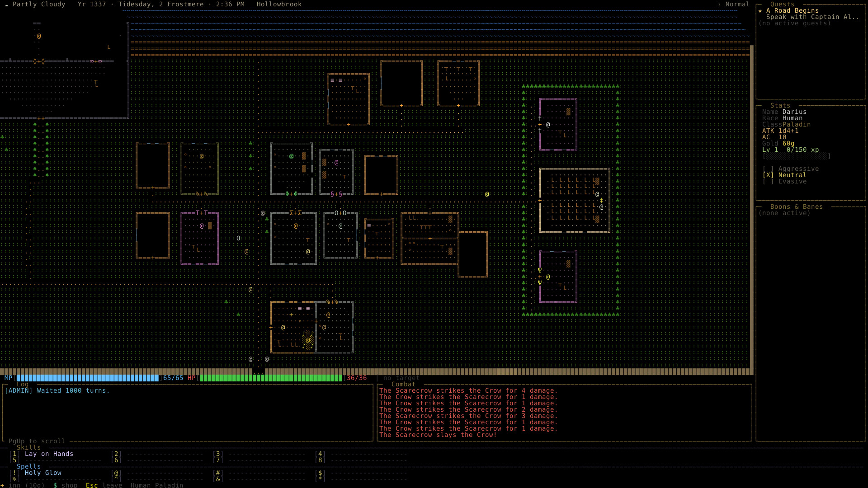Click the magenta T+T shop door sign

click(x=202, y=213)
